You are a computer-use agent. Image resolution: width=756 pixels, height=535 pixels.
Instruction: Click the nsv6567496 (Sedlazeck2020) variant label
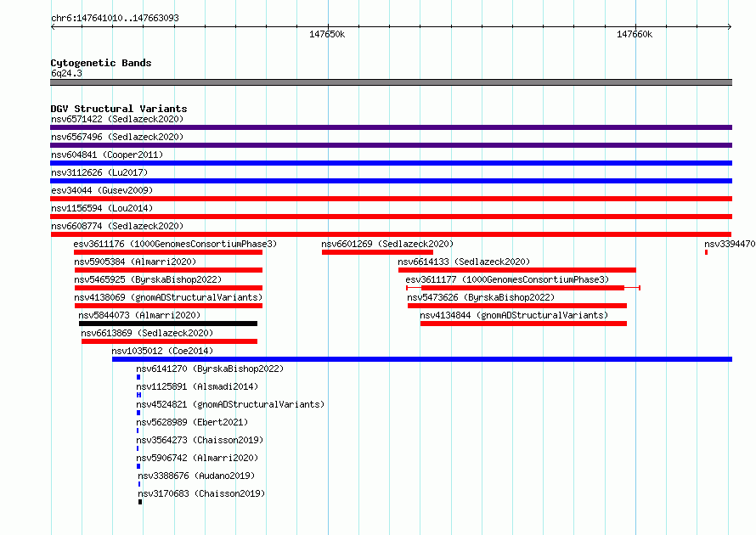point(117,137)
